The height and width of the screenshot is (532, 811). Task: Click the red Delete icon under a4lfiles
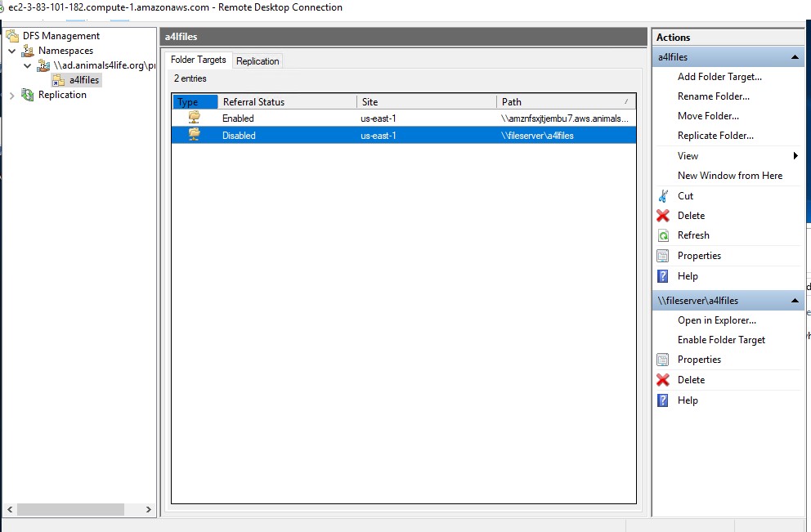pos(664,215)
